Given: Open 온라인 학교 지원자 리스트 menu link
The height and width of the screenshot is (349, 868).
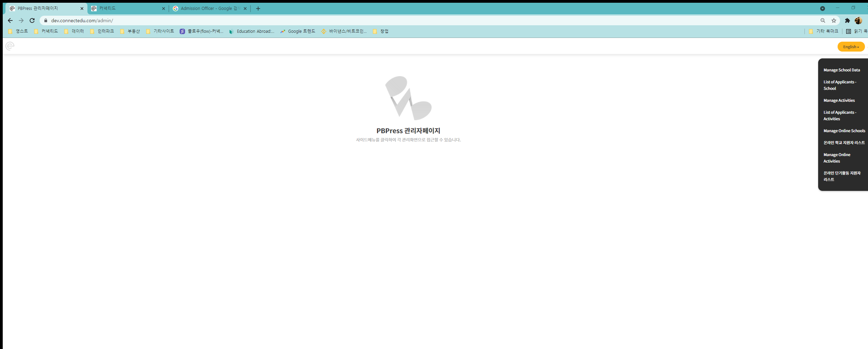Looking at the screenshot, I should (844, 143).
